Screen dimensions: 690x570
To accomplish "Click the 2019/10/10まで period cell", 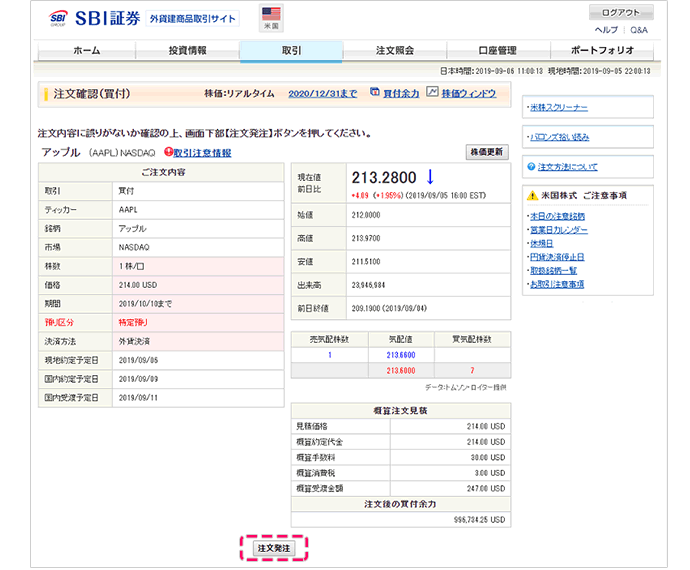I will 198,304.
